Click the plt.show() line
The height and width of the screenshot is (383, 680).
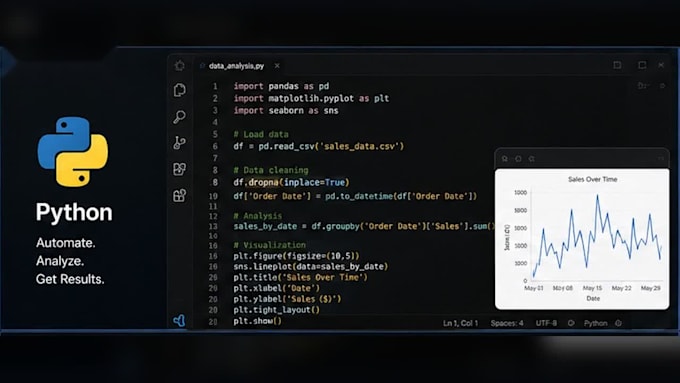(258, 321)
